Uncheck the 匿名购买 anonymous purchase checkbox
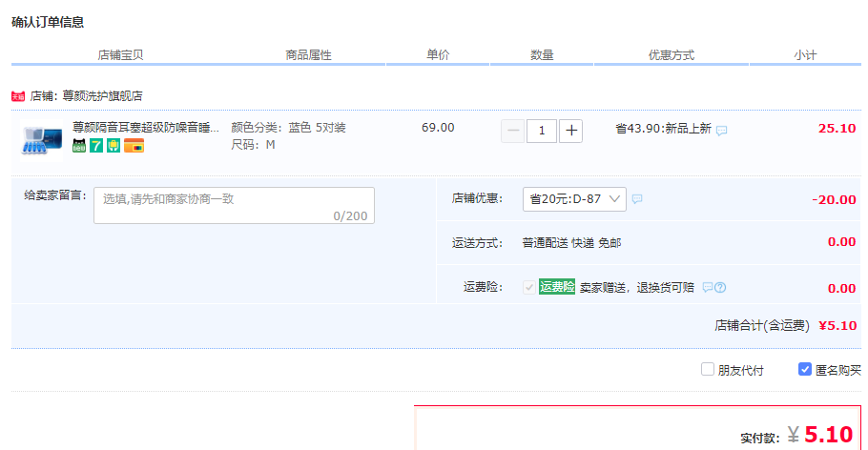The image size is (868, 450). pos(805,369)
